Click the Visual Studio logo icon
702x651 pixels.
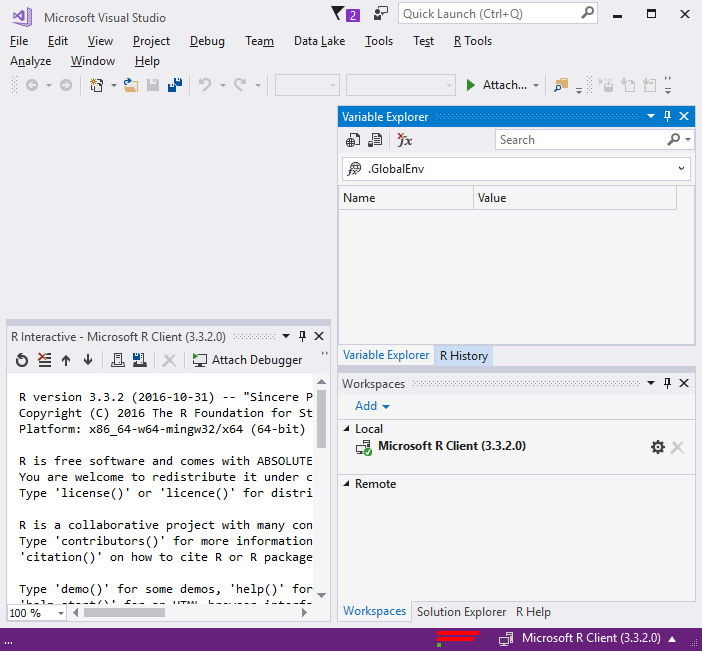pos(22,17)
